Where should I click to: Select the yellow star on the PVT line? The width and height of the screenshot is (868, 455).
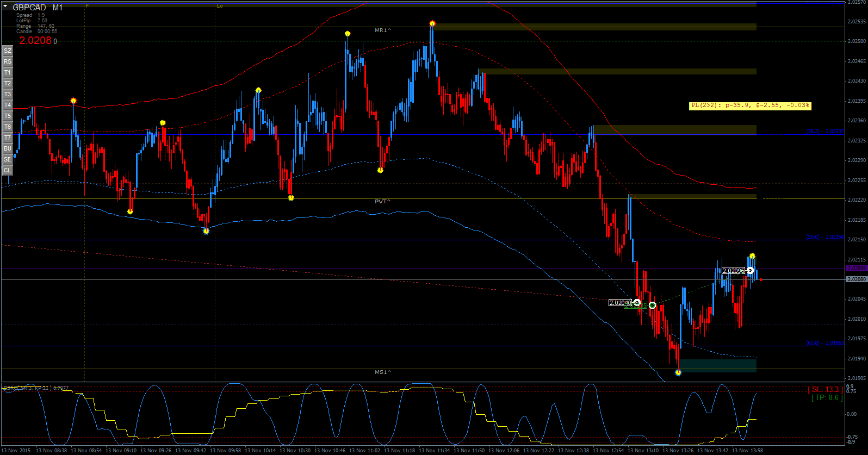pyautogui.click(x=291, y=198)
